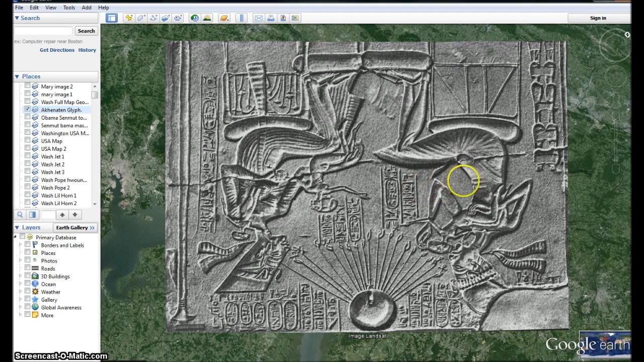Click the Ocean layer globe icon
The height and width of the screenshot is (362, 644).
click(35, 284)
